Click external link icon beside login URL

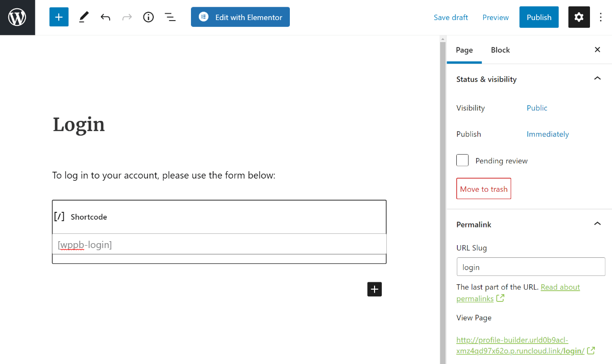(x=591, y=351)
